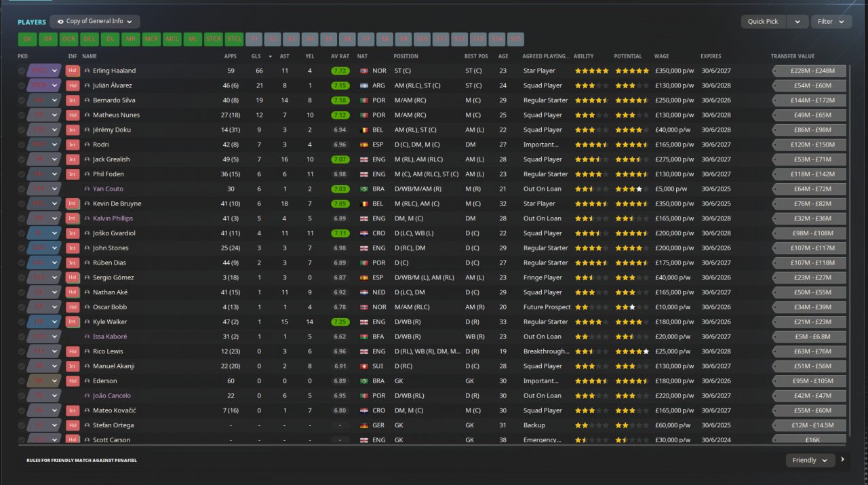Open Erling Haaland's player info icon
Screen dimensions: 868x485
87,71
